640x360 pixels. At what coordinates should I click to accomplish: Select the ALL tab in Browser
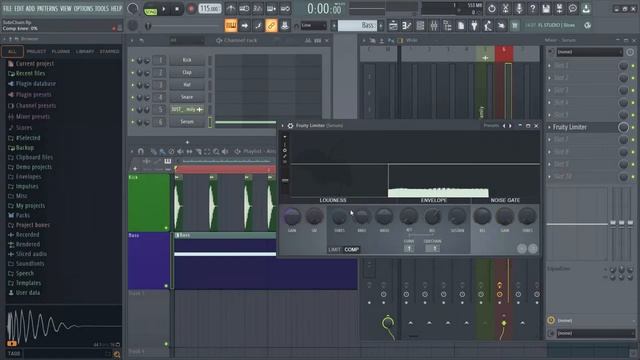point(12,51)
